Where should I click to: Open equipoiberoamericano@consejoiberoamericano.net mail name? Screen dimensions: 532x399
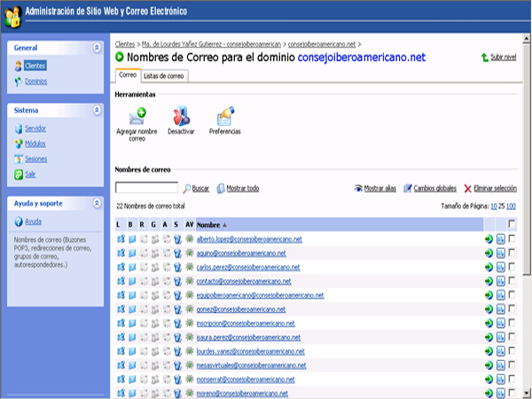[260, 295]
